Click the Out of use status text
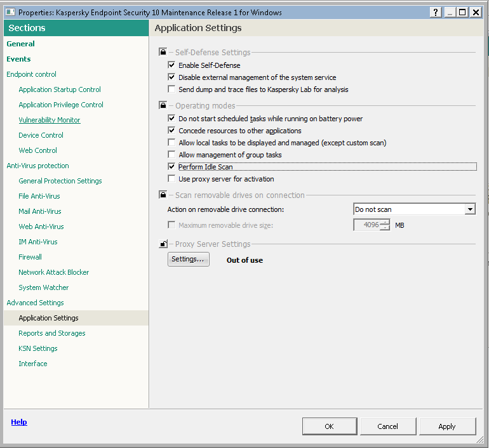489x448 pixels. [x=245, y=260]
